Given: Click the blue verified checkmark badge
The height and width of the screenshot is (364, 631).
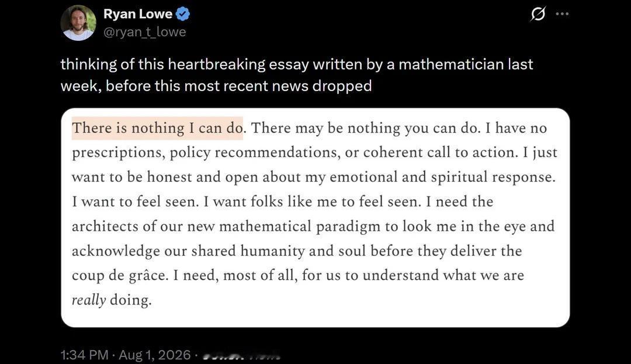Looking at the screenshot, I should tap(183, 14).
